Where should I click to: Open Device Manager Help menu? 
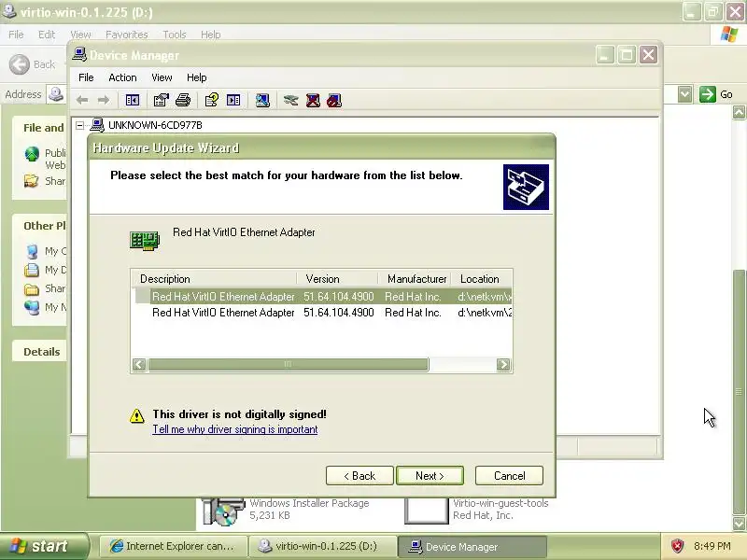196,77
